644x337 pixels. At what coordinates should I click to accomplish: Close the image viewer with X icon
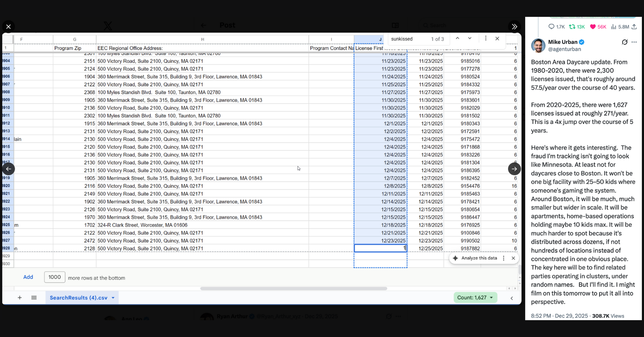(x=8, y=27)
